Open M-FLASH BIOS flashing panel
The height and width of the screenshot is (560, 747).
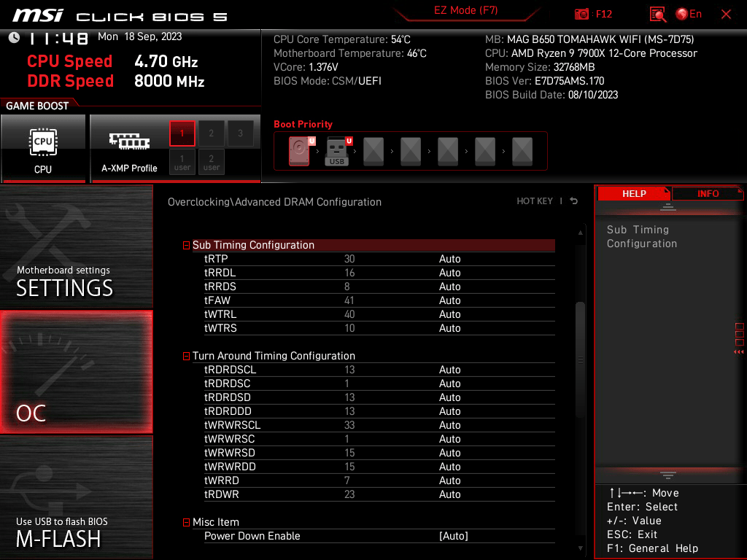coord(76,497)
